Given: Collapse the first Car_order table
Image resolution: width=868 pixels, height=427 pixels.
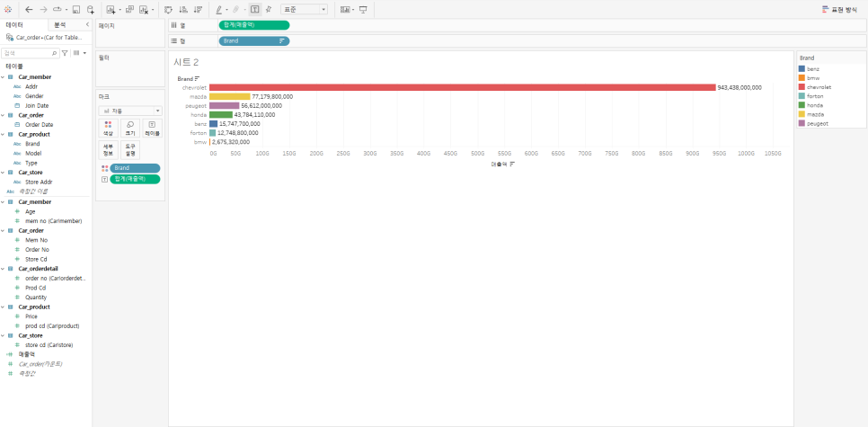Looking at the screenshot, I should [x=3, y=115].
